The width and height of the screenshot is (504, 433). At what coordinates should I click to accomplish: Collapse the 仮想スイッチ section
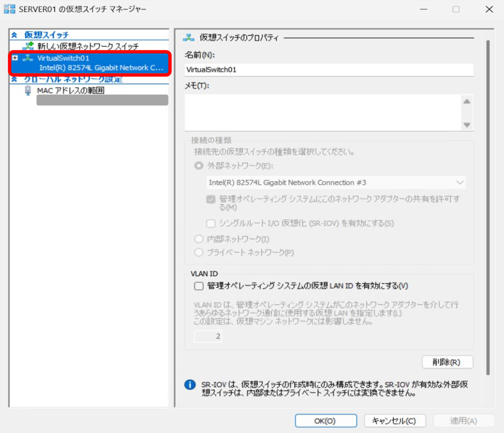14,35
